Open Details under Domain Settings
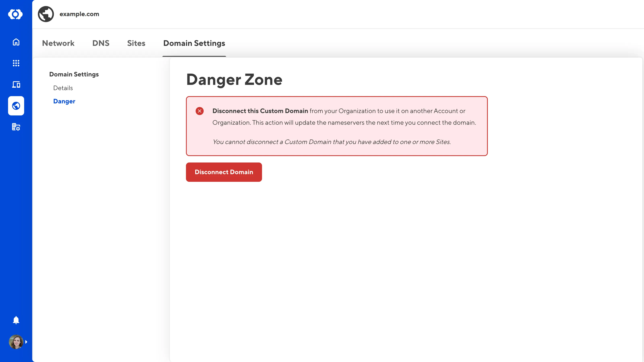The width and height of the screenshot is (644, 362). [x=63, y=88]
